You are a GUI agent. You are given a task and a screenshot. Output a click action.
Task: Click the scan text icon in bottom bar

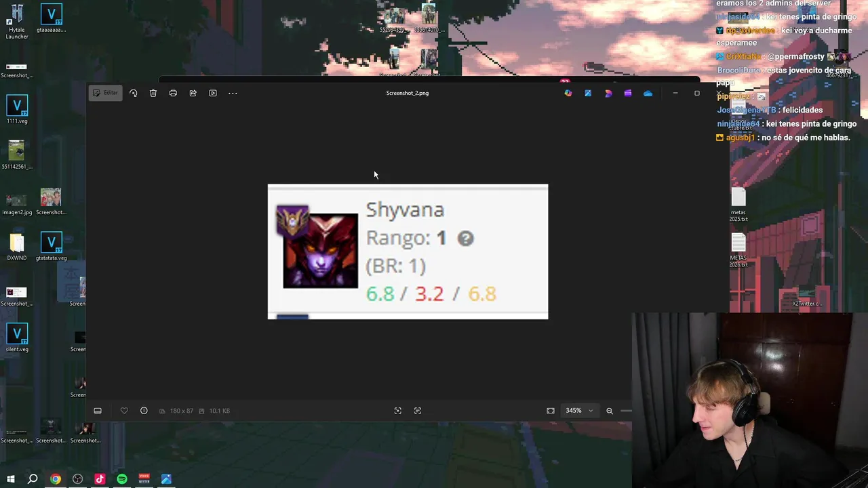(418, 411)
